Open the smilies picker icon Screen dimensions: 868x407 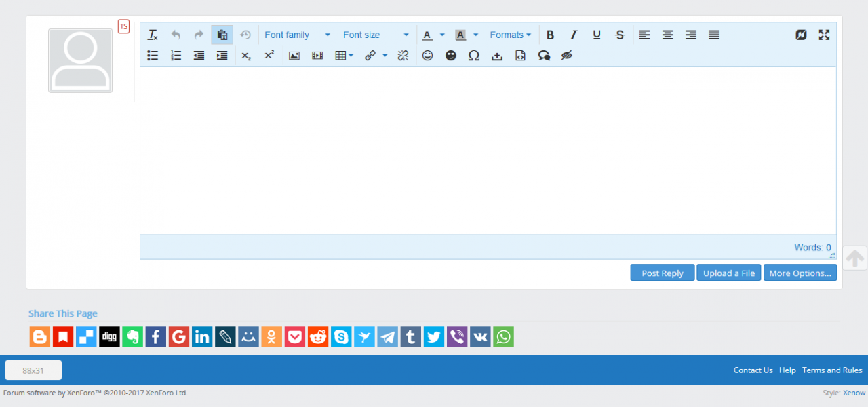[x=427, y=56]
